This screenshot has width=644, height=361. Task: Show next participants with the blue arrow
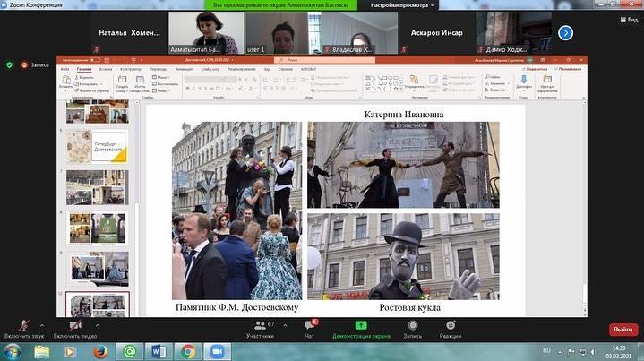click(x=565, y=33)
